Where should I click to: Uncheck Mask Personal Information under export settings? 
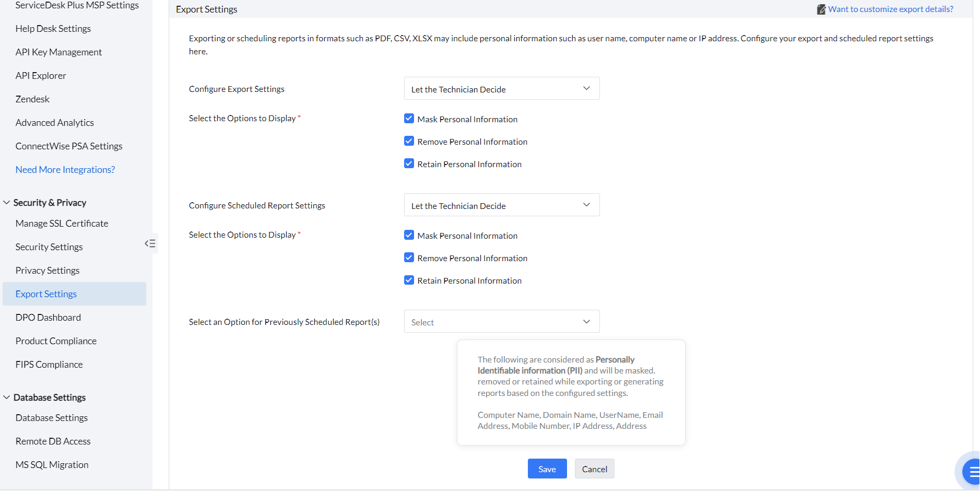click(409, 119)
